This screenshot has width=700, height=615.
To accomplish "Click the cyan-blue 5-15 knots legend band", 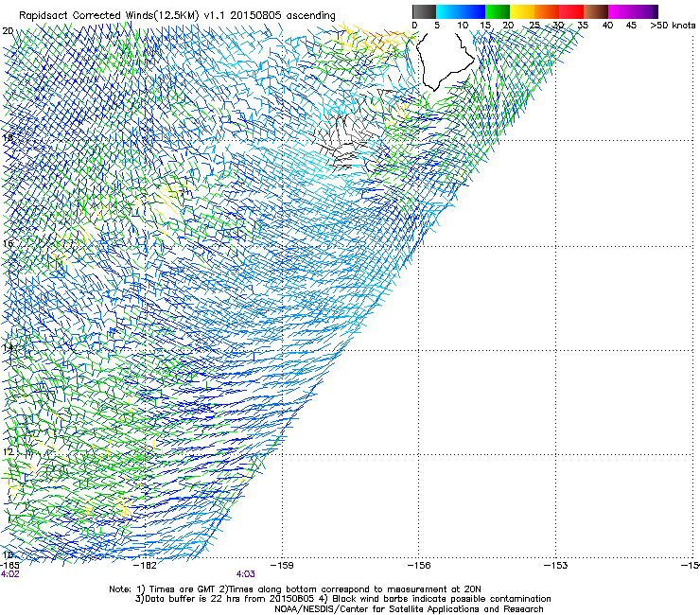I will click(461, 11).
